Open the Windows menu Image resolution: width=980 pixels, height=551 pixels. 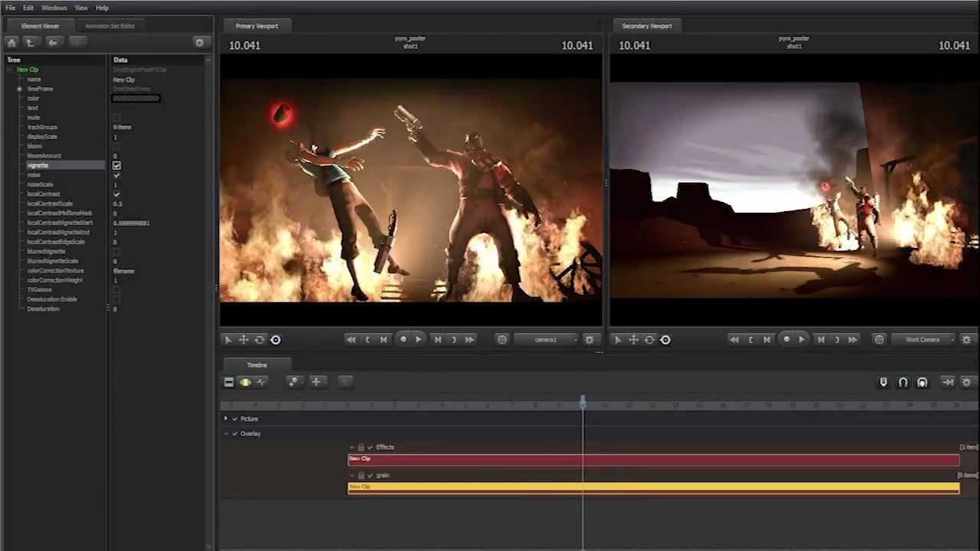click(54, 8)
